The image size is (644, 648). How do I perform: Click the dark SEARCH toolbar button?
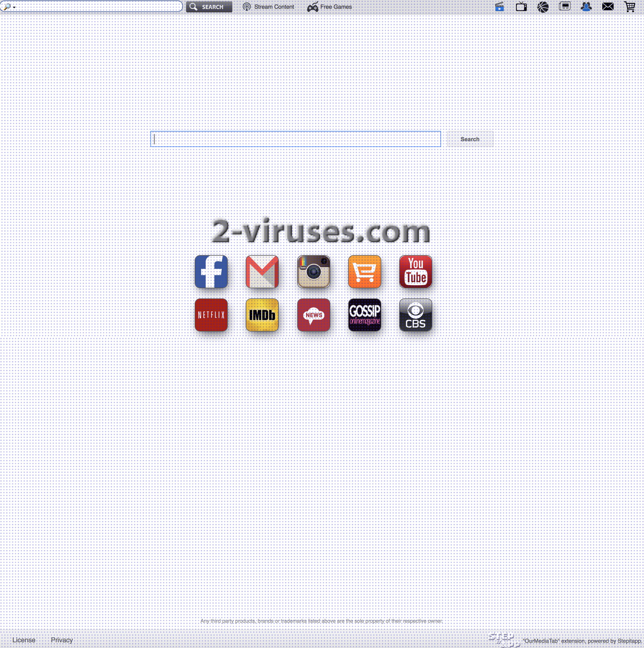click(209, 7)
